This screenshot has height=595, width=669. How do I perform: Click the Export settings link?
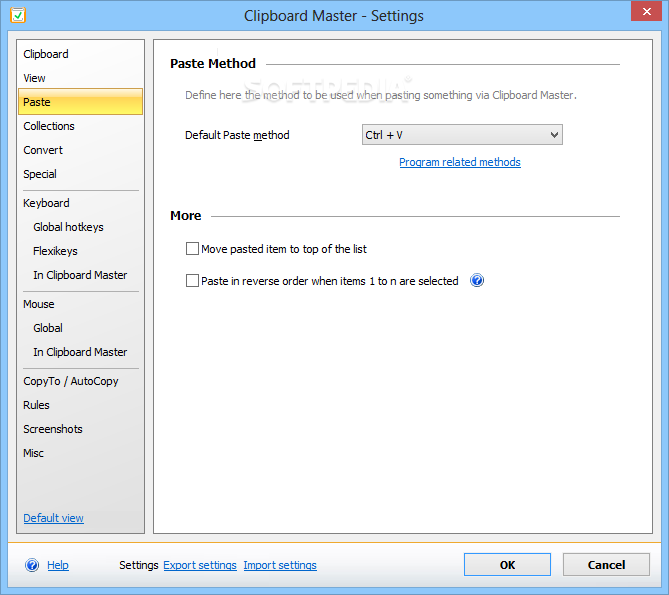200,565
